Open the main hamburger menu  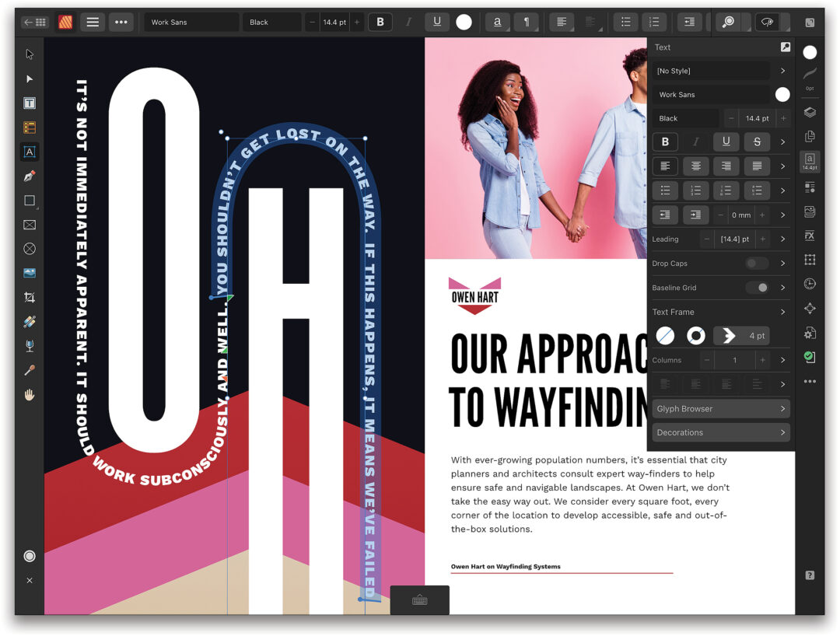coord(93,22)
